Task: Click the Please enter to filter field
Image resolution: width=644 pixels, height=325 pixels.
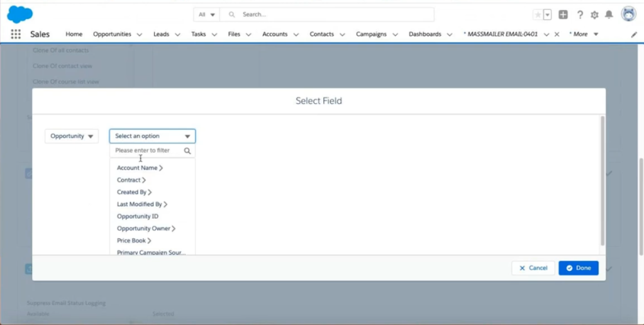Action: pyautogui.click(x=152, y=151)
